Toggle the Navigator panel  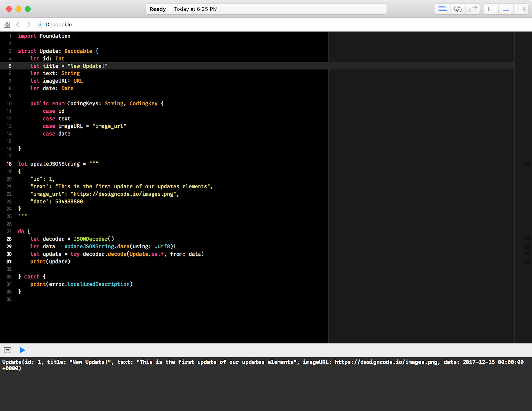click(491, 9)
